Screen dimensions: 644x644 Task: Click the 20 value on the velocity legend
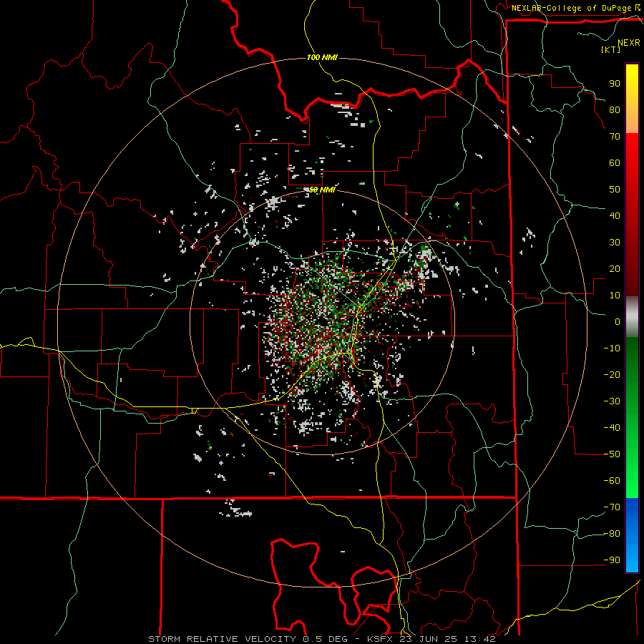pos(615,268)
